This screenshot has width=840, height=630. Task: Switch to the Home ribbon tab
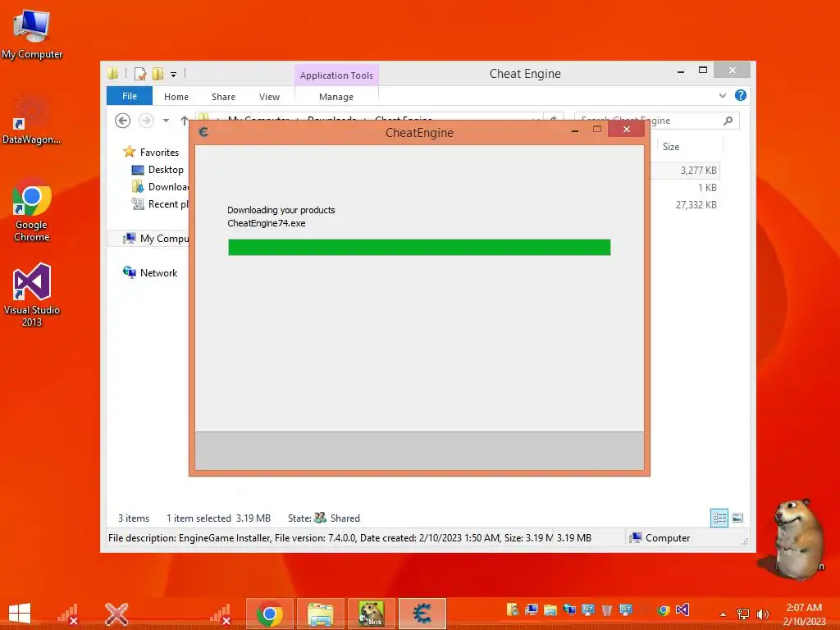pos(176,97)
